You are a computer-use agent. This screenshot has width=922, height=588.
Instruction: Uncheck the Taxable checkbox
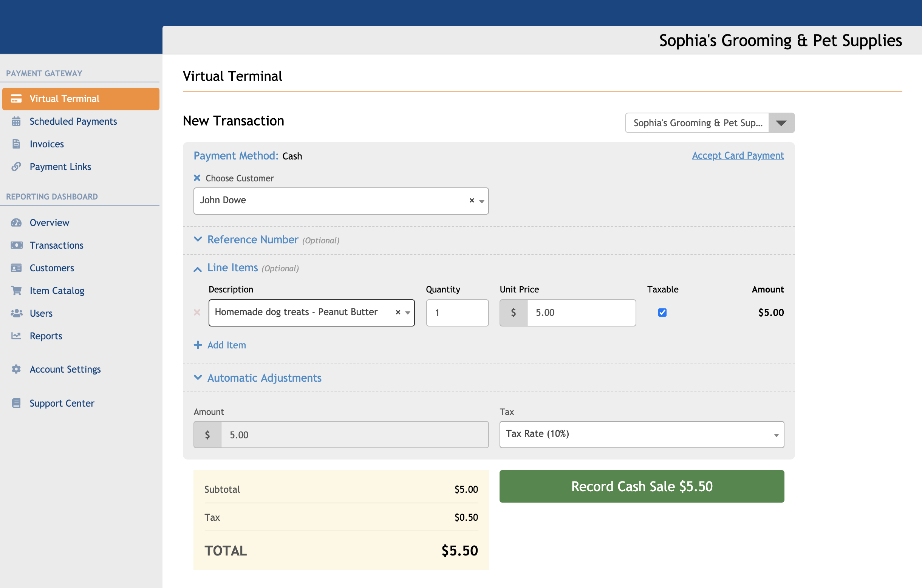tap(662, 313)
